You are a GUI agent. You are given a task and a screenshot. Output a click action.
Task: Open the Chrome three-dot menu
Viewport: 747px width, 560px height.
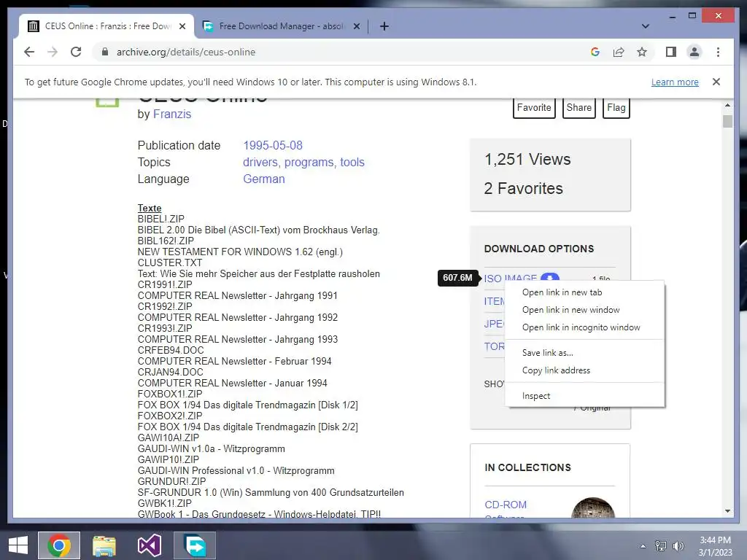(718, 52)
